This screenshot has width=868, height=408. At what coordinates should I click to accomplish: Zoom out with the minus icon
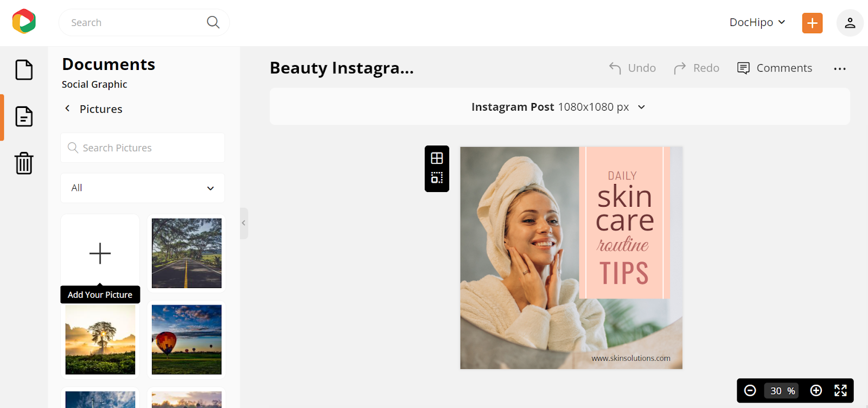[750, 391]
